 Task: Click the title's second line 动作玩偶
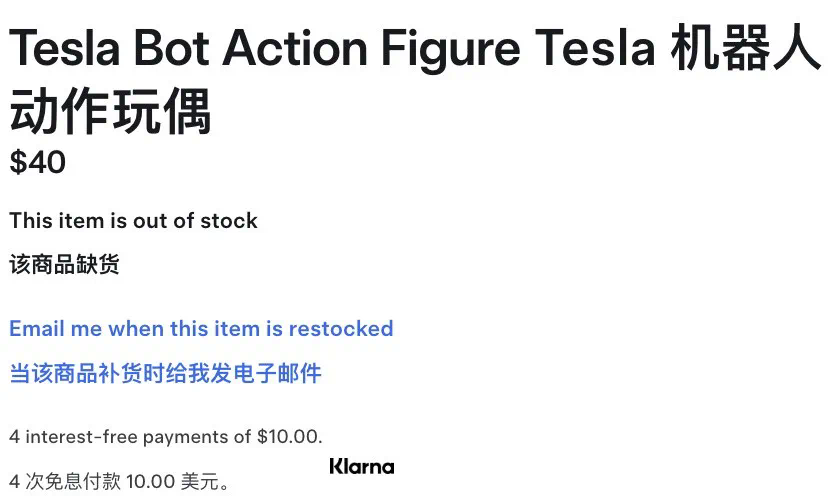click(110, 111)
